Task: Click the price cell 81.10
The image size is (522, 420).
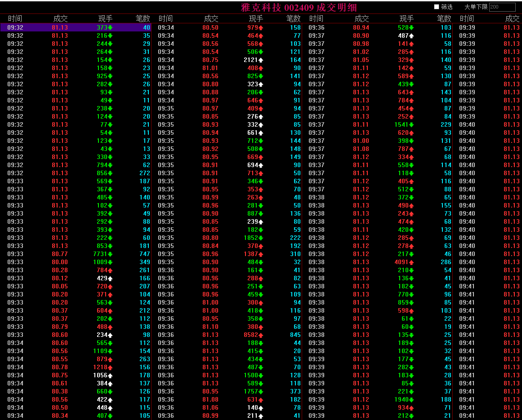Action: (210, 327)
